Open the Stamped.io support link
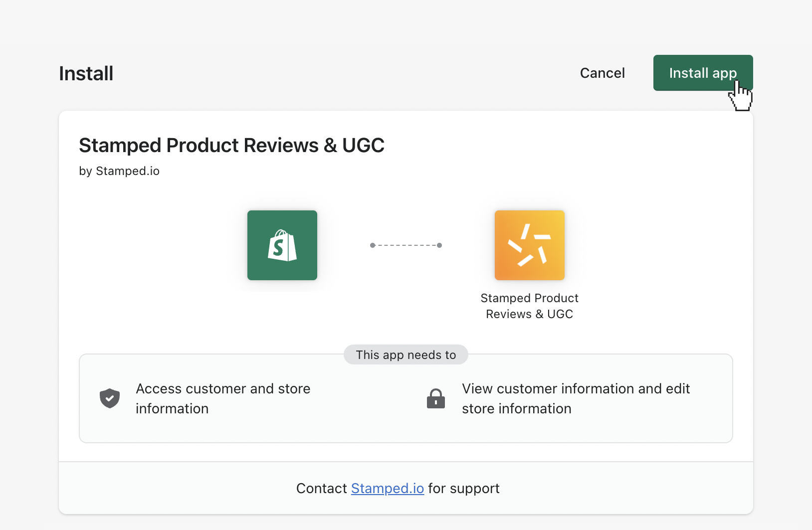This screenshot has height=530, width=812. point(388,488)
